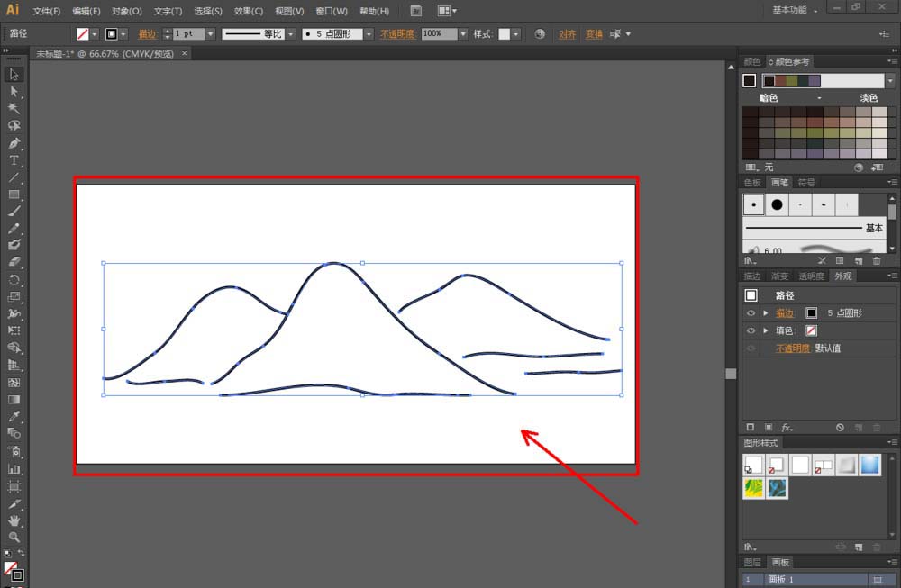Viewport: 901px width, 588px height.
Task: Switch to the 符号 panel tab
Action: click(x=806, y=183)
